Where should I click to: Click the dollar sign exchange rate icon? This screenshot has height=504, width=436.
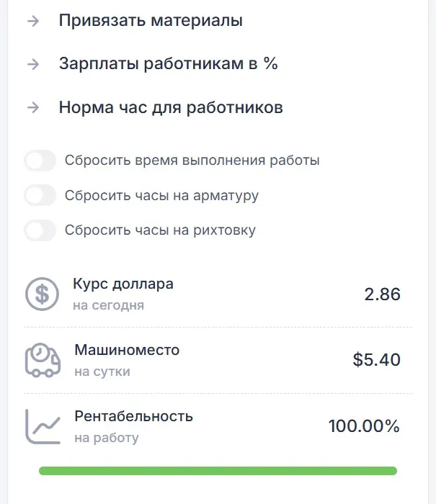[x=43, y=294]
